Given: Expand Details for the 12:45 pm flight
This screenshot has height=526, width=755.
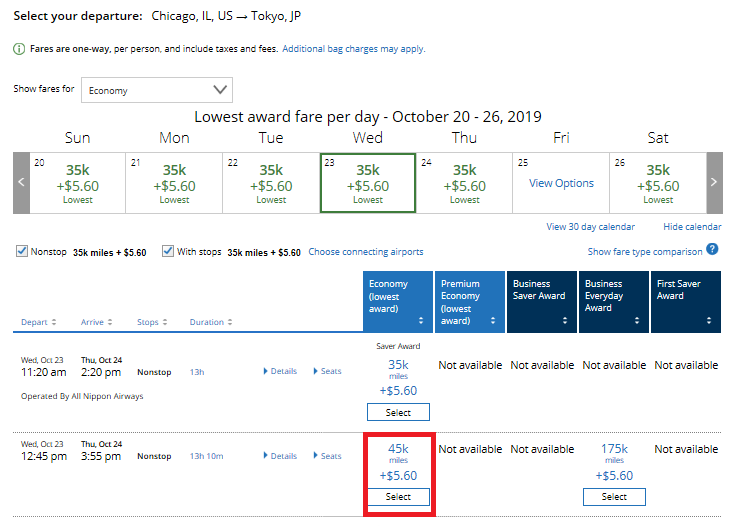Looking at the screenshot, I should pos(280,456).
